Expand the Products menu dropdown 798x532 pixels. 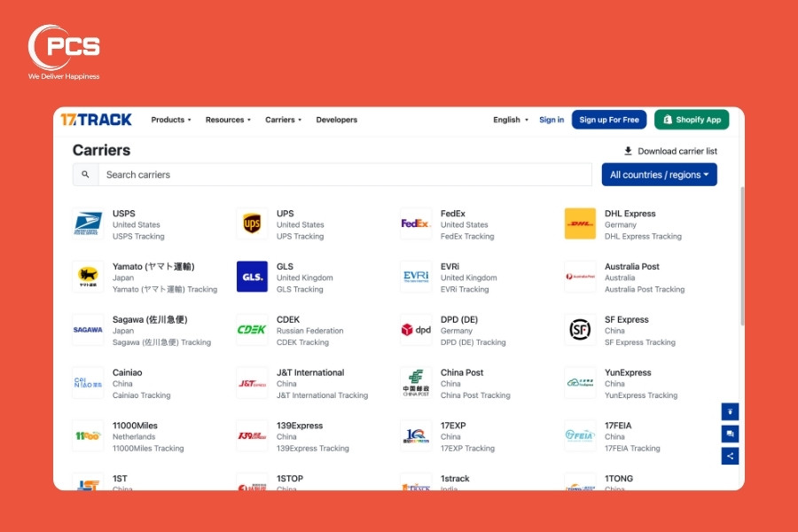[x=171, y=120]
